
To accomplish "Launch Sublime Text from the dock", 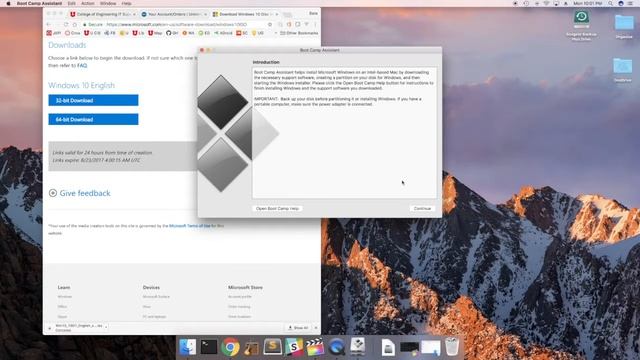I will (273, 347).
